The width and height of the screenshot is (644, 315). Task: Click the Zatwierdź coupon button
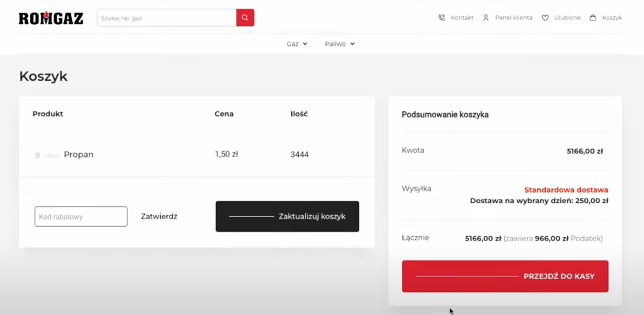point(159,216)
